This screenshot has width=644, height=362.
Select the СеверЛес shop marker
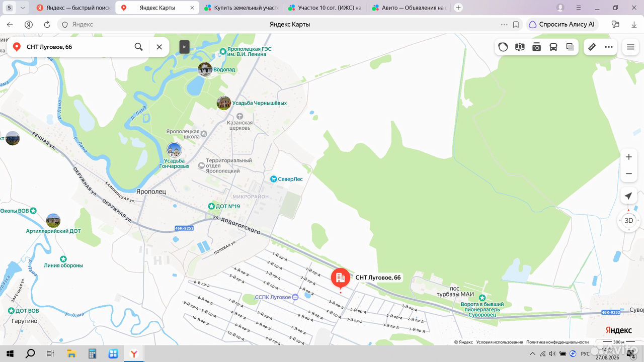coord(274,178)
